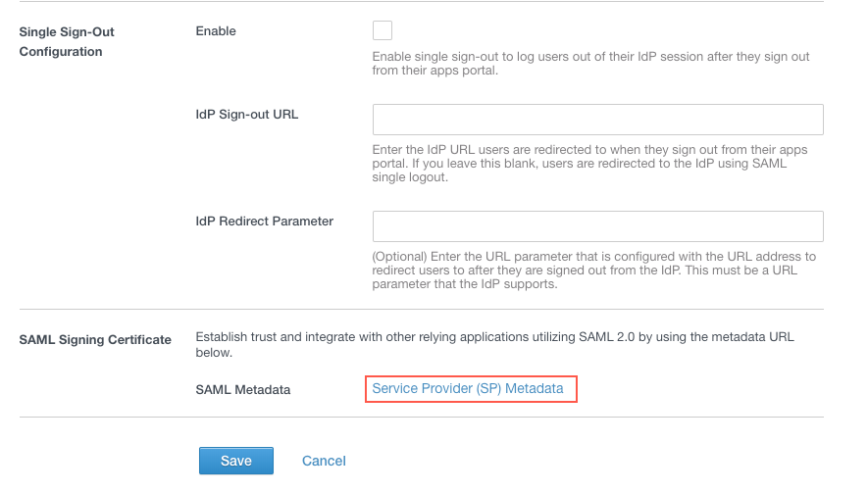Image resolution: width=868 pixels, height=493 pixels.
Task: Click the SAML Metadata label
Action: pos(243,390)
